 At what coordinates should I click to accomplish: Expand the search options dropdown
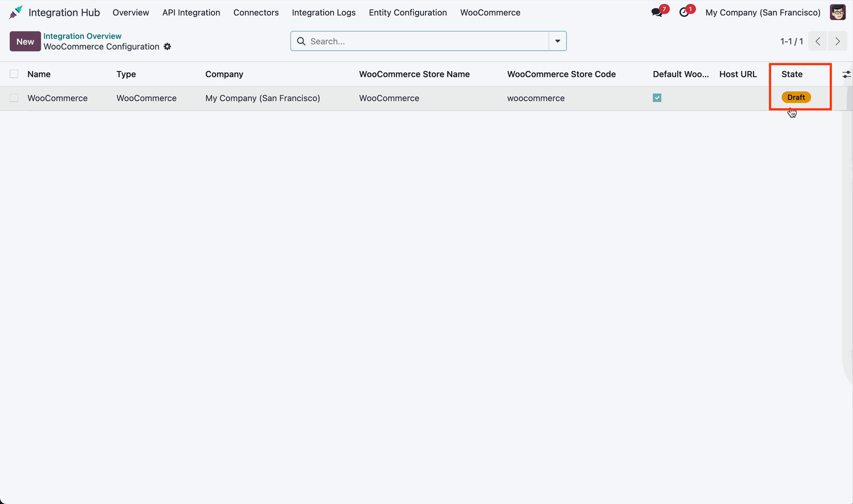click(558, 41)
